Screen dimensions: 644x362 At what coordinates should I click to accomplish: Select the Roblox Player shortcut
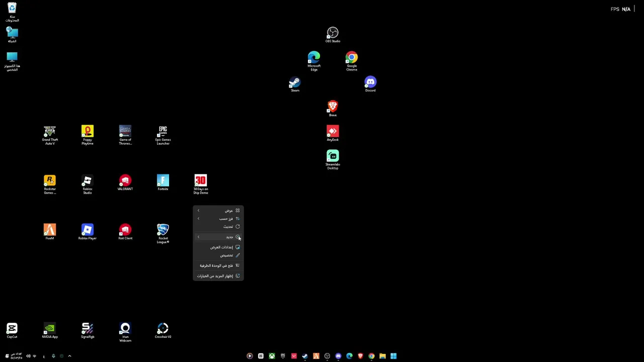pos(88,232)
